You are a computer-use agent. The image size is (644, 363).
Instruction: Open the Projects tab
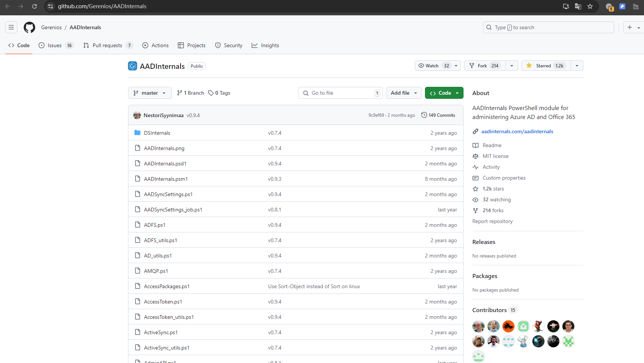pyautogui.click(x=191, y=45)
